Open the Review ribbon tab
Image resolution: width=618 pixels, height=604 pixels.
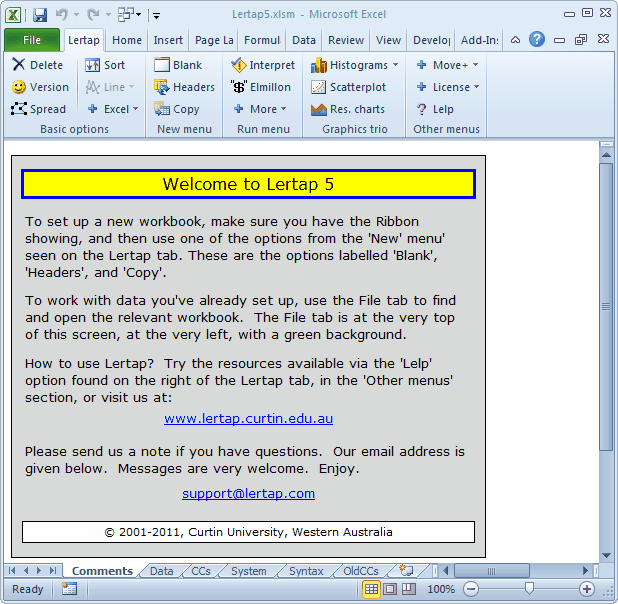pyautogui.click(x=346, y=40)
